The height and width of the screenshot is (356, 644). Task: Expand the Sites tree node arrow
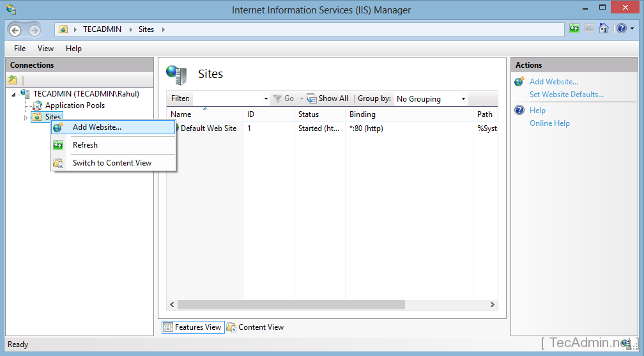pyautogui.click(x=26, y=118)
